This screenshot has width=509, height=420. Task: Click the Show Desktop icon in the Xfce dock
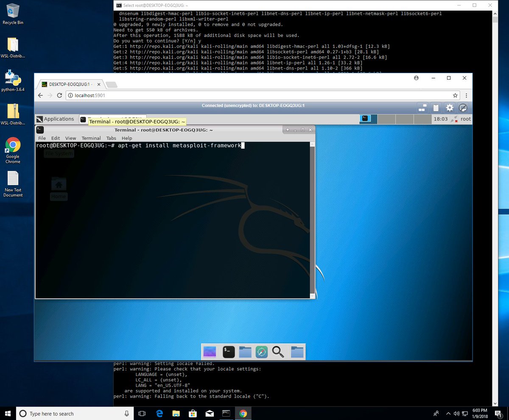pyautogui.click(x=210, y=351)
